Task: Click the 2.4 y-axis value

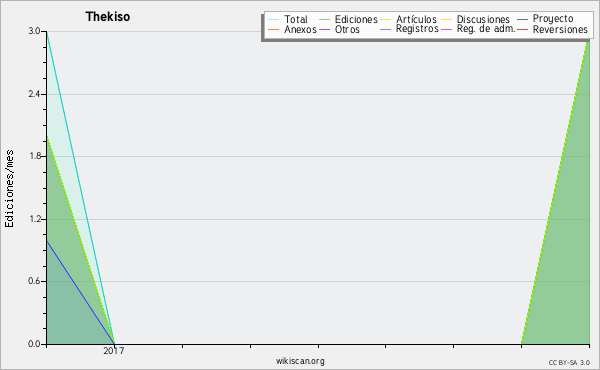Action: point(34,94)
